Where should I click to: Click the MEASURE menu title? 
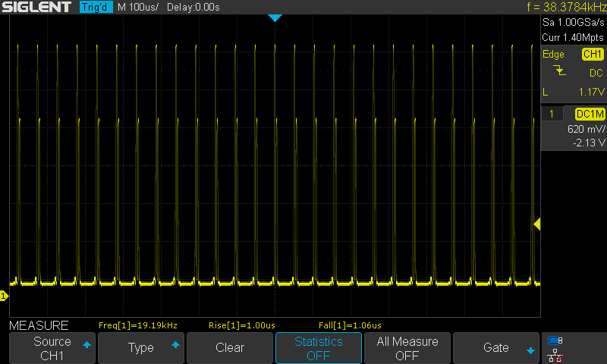click(x=39, y=325)
